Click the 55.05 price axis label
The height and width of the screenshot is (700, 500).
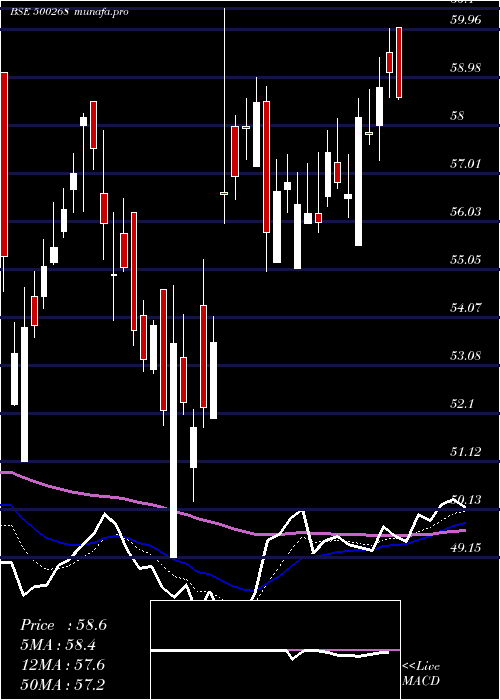point(466,259)
